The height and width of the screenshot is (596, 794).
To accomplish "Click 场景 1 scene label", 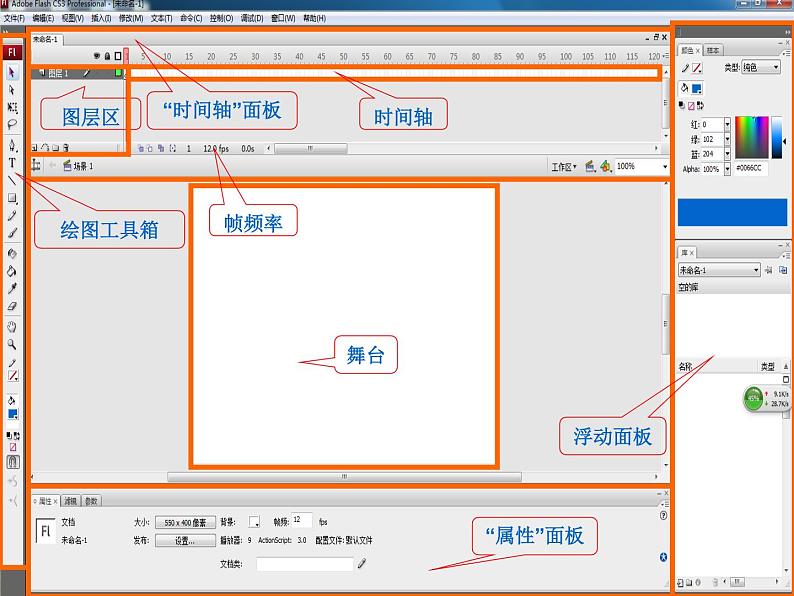I will 83,166.
